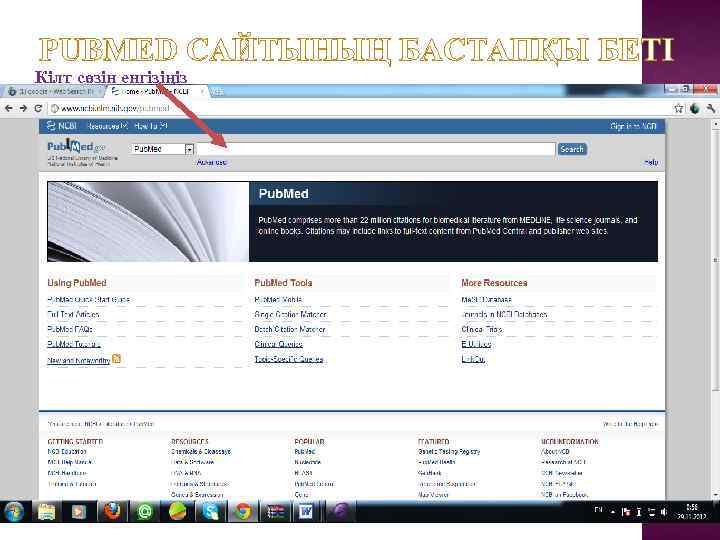Expand the How To menu in the NCBI bar
Viewport: 720px width, 540px height.
click(x=151, y=126)
